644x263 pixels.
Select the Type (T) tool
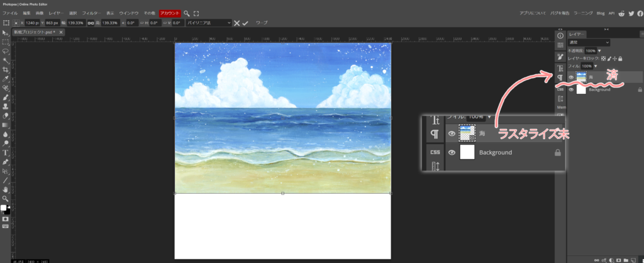point(6,152)
